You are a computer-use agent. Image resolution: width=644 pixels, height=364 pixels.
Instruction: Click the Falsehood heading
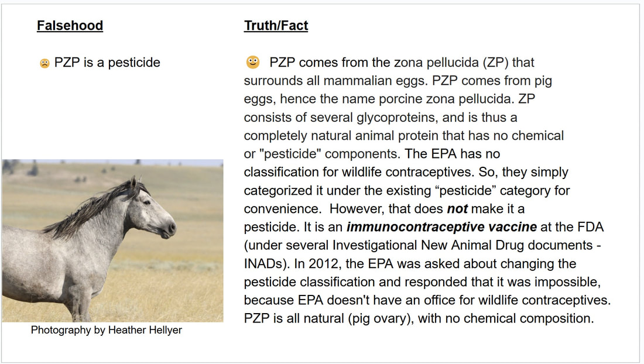[x=70, y=25]
